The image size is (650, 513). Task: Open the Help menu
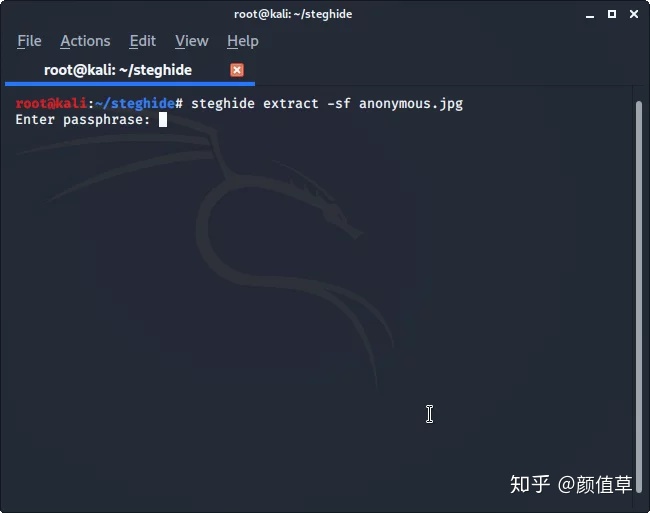243,41
